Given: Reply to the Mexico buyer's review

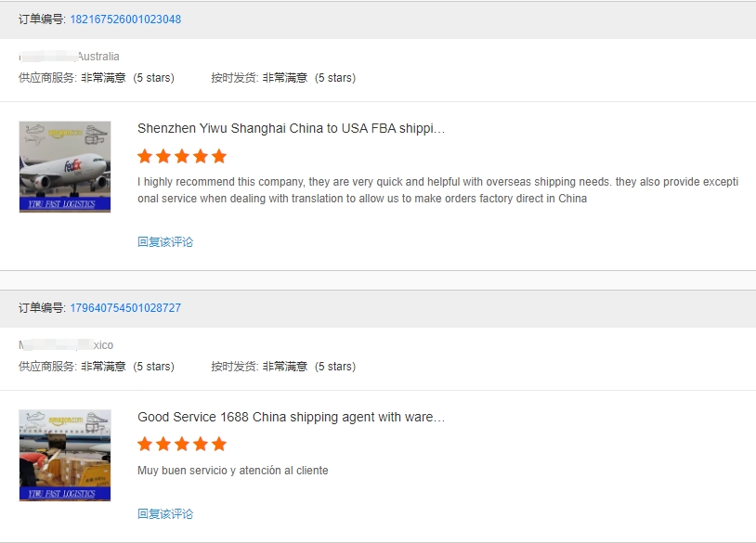Looking at the screenshot, I should pos(165,514).
